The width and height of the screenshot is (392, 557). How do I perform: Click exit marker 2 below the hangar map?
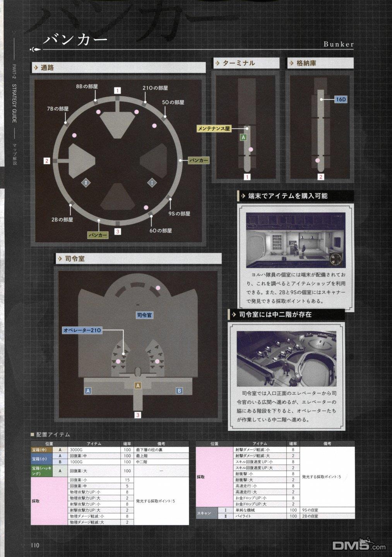click(320, 177)
